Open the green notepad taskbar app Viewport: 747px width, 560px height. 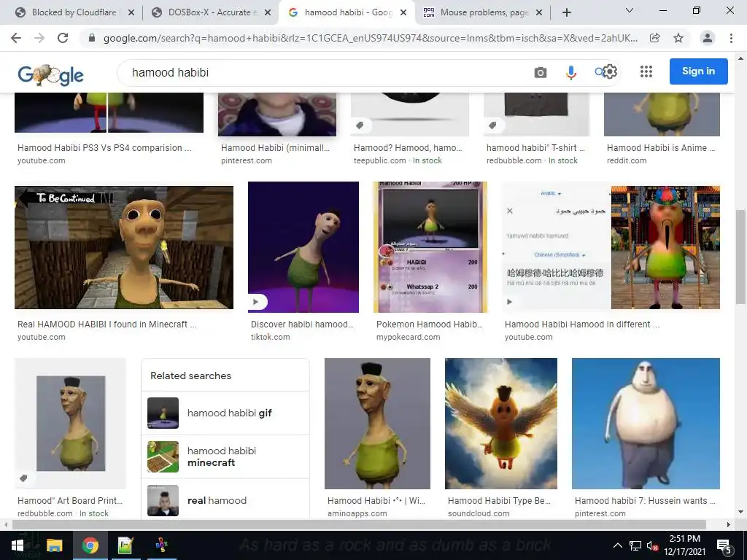(x=125, y=545)
